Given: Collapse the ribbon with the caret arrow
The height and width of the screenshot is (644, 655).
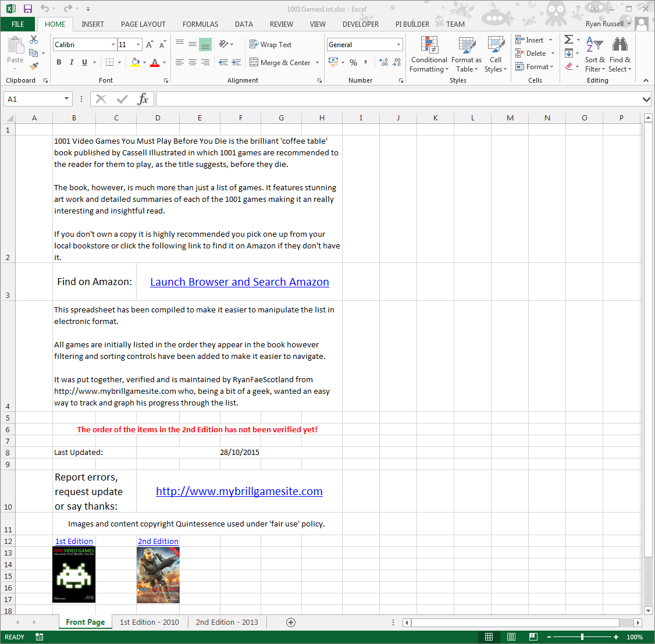Looking at the screenshot, I should (x=646, y=80).
